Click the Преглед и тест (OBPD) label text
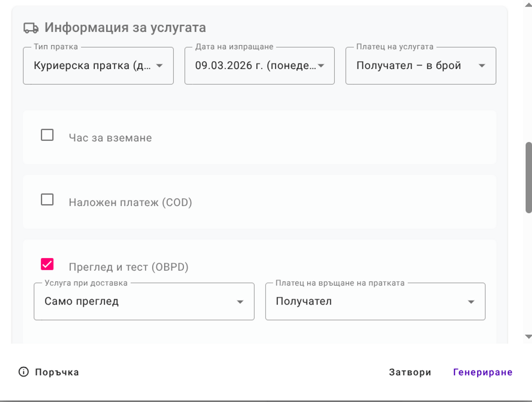Image resolution: width=532 pixels, height=402 pixels. 129,267
